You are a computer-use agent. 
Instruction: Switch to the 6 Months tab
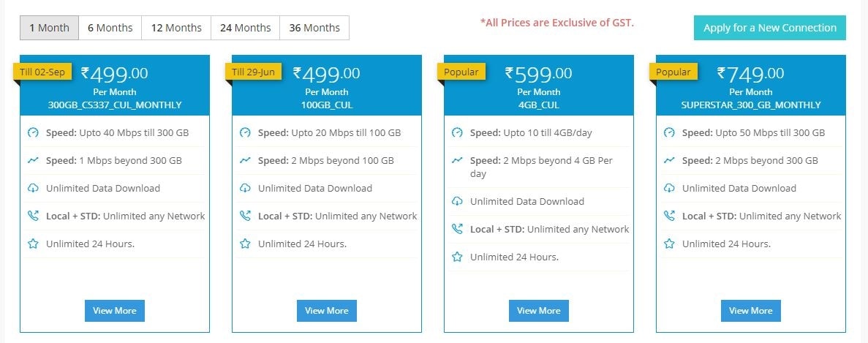coord(110,28)
